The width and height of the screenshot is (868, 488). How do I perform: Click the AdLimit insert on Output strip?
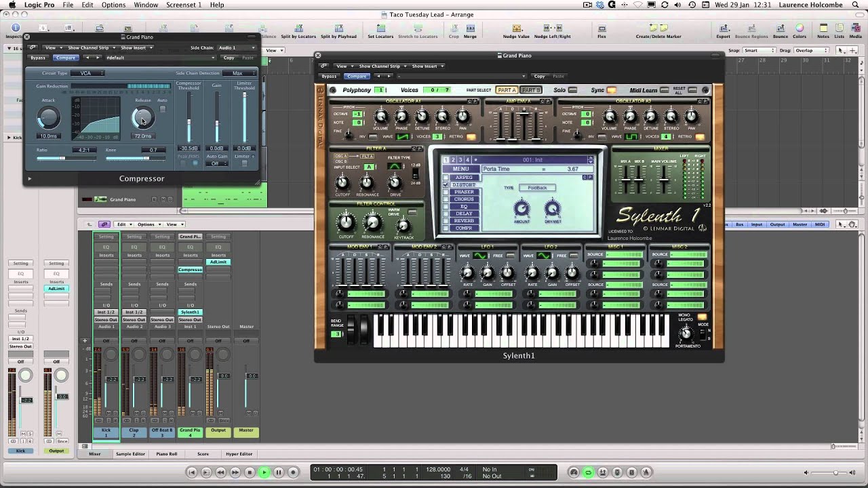pos(218,262)
